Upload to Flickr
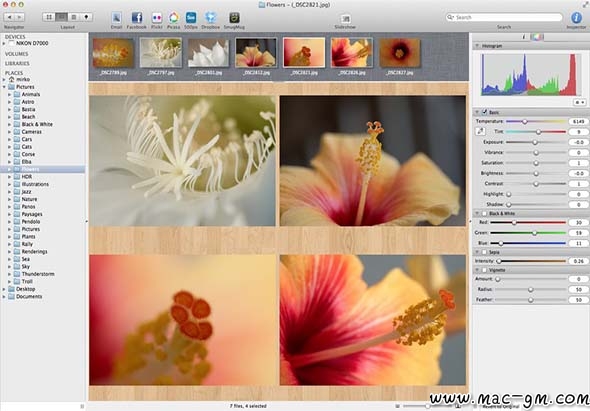Screen dimensions: 590x411 click(157, 18)
